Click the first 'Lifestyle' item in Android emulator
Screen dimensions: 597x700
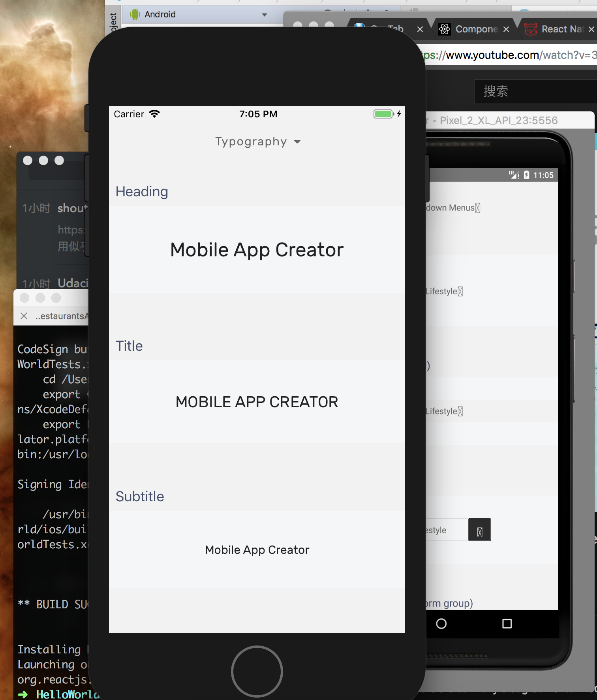click(x=444, y=292)
